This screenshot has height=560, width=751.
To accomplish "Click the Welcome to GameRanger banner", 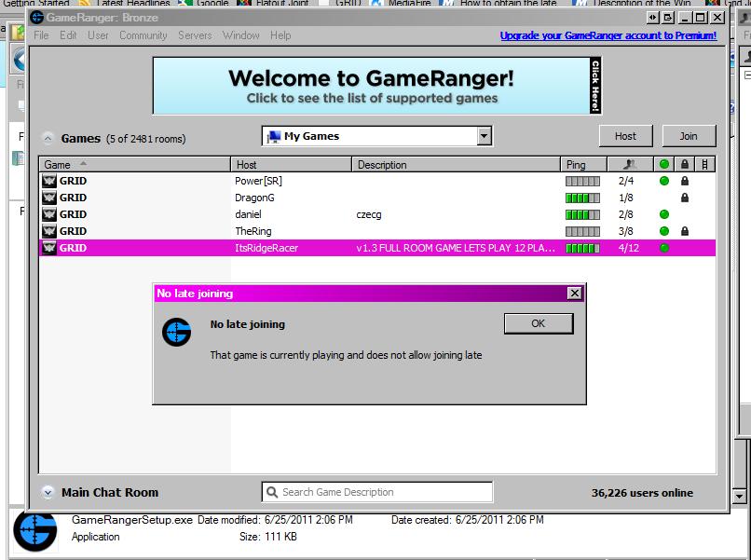I will (377, 86).
